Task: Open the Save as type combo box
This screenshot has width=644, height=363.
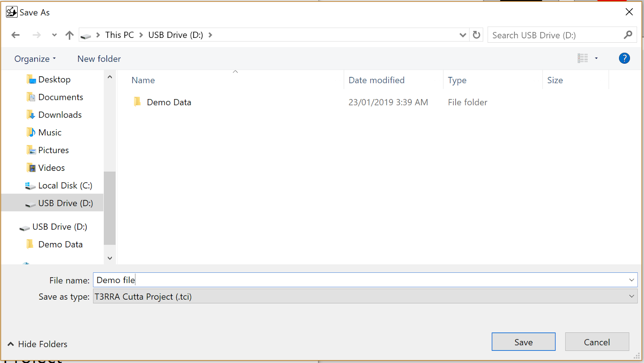Action: pyautogui.click(x=365, y=297)
